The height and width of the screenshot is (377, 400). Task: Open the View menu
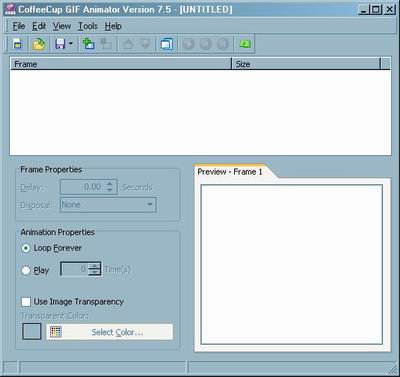tap(62, 26)
